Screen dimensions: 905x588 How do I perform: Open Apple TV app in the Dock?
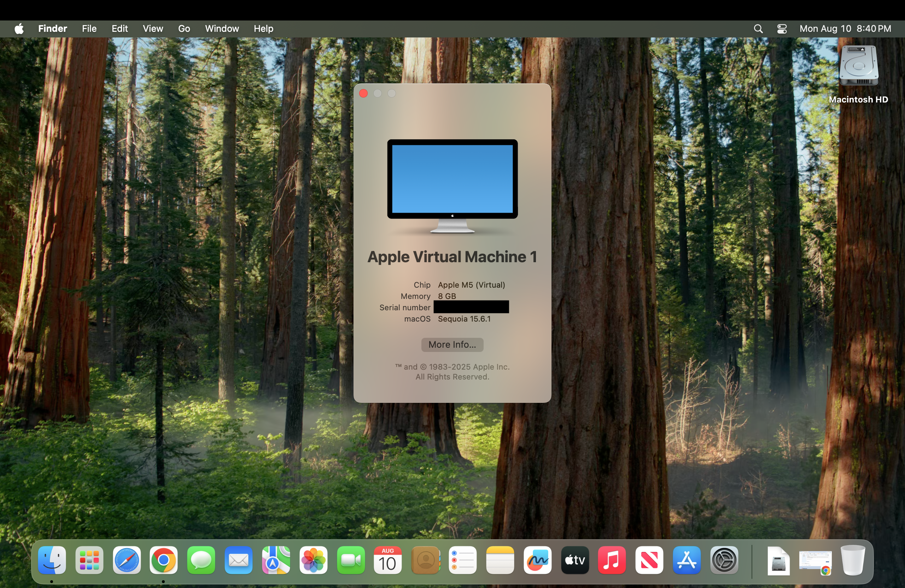click(x=575, y=560)
